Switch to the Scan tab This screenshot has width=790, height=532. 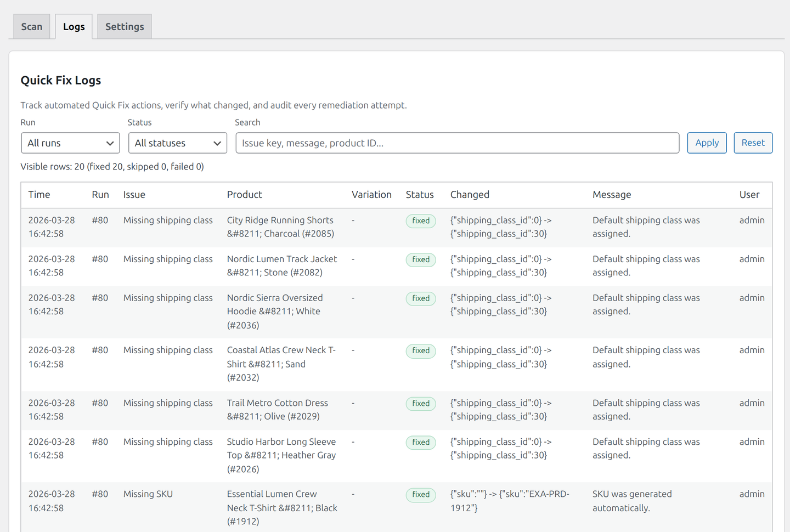[x=32, y=26]
